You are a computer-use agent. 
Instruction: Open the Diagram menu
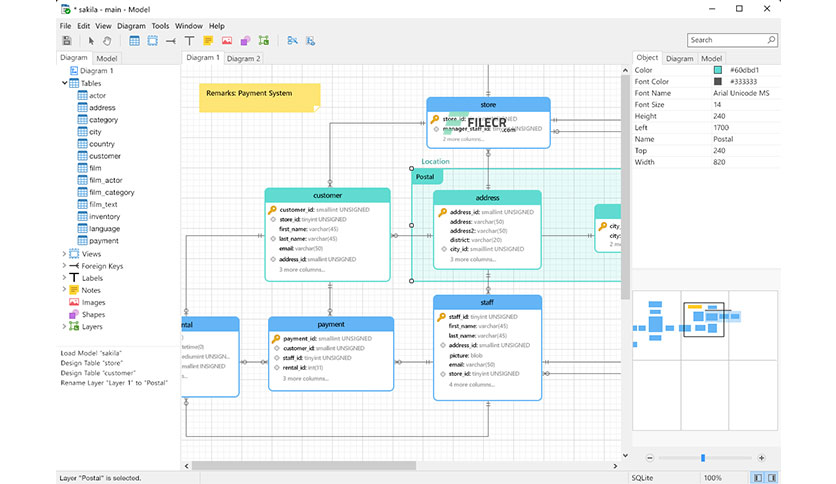pyautogui.click(x=131, y=26)
